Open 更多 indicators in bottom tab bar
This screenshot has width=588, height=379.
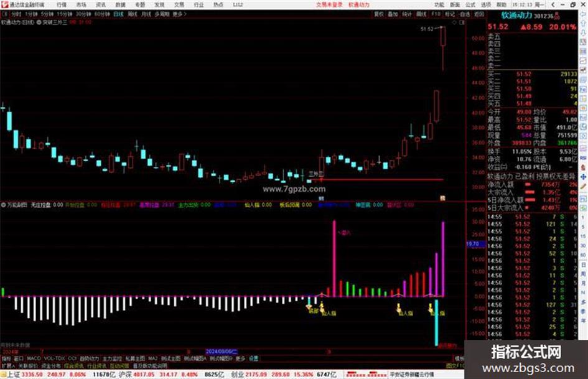(240, 358)
